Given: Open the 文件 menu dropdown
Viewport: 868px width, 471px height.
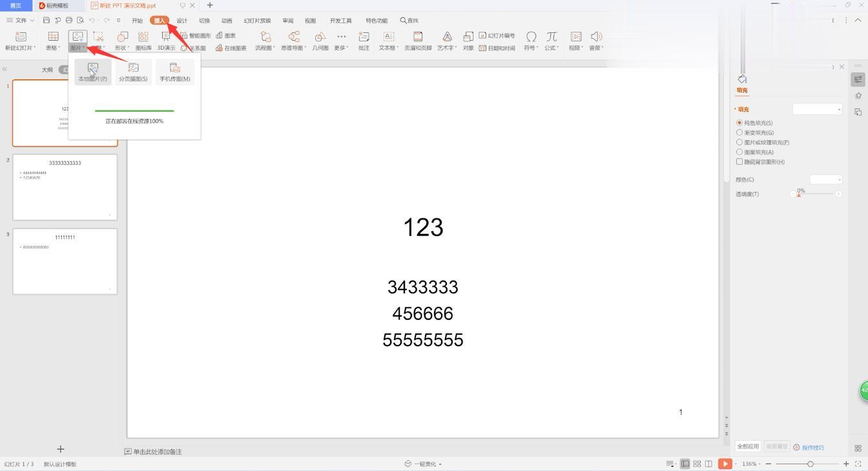Looking at the screenshot, I should (21, 20).
